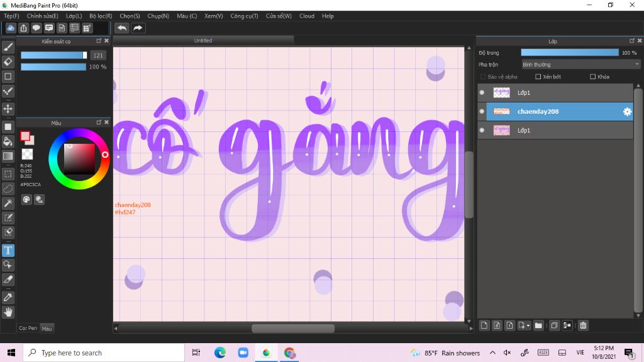Screen dimensions: 644x362
Task: Add a new 8-bit layer
Action: (497, 326)
